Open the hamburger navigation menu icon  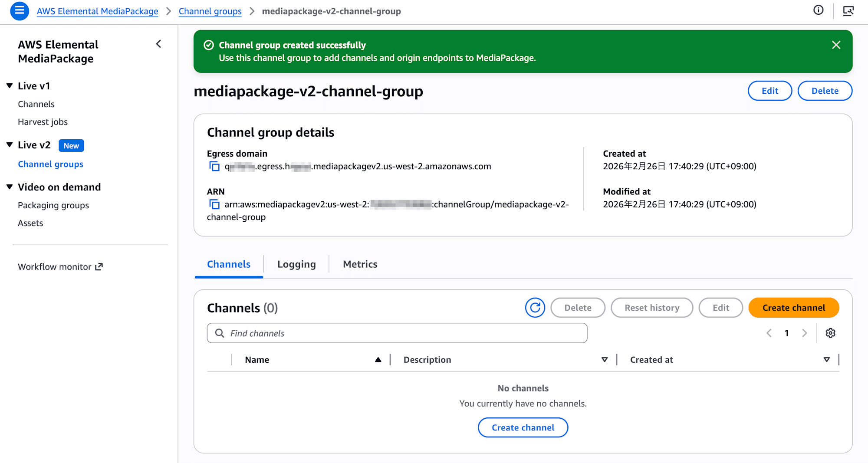click(20, 11)
